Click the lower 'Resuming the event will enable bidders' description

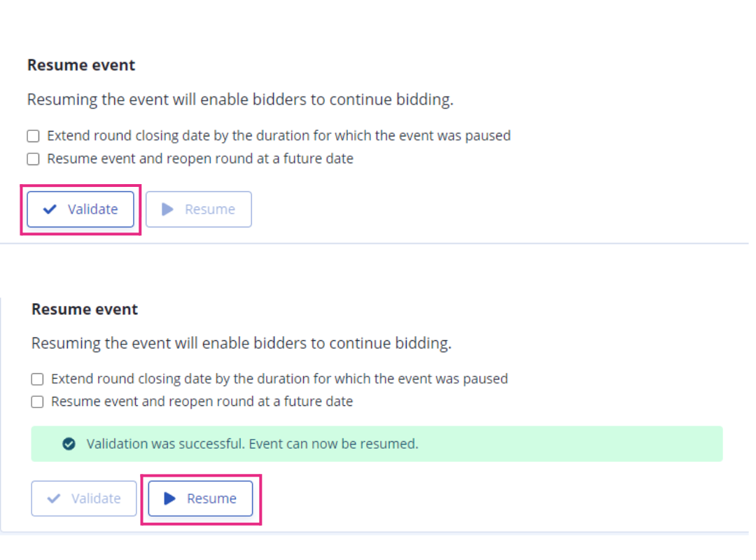(241, 344)
